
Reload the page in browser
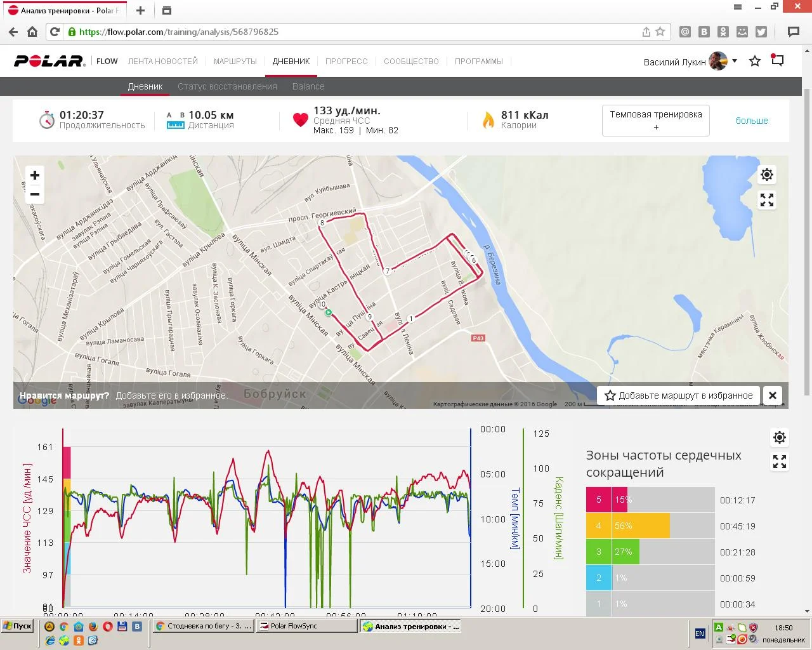coord(55,32)
